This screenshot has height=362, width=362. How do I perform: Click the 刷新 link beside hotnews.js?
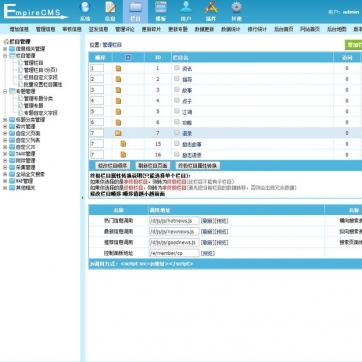click(207, 221)
